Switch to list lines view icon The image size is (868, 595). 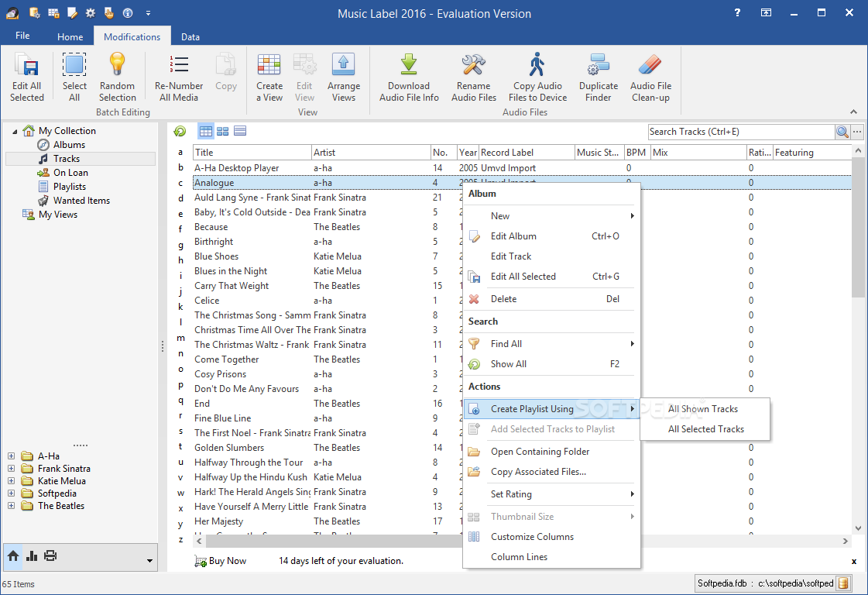tap(240, 131)
